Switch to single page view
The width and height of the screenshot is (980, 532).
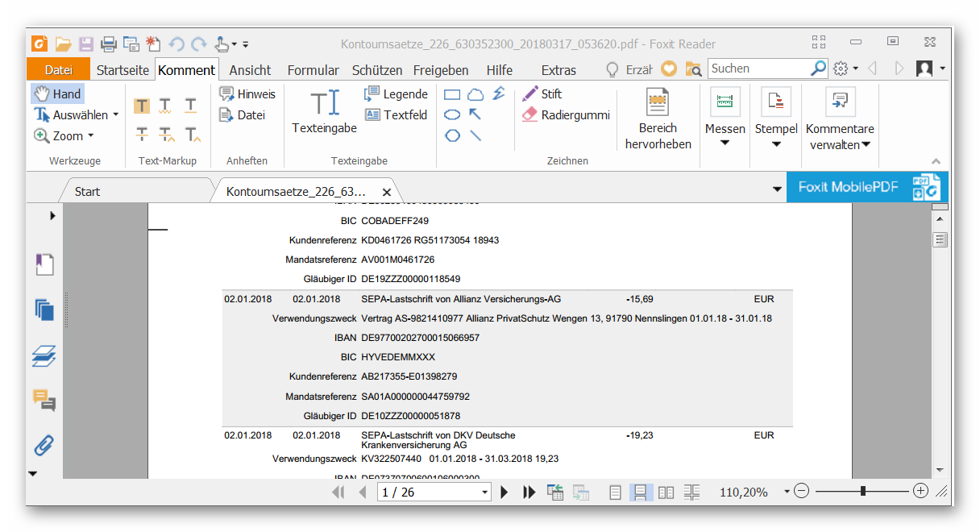[x=615, y=492]
